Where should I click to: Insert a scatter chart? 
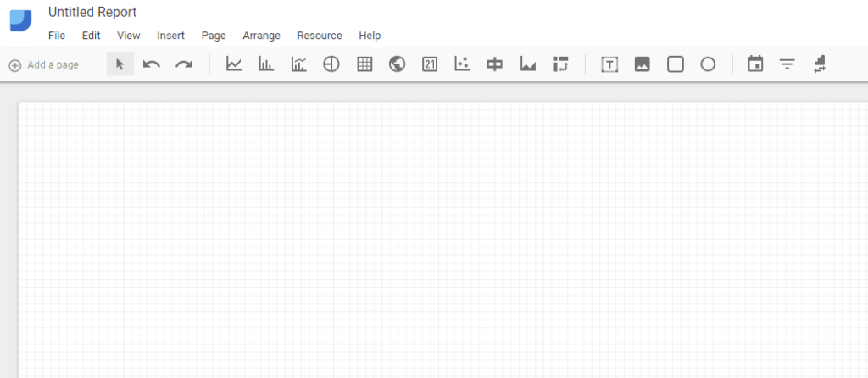(x=462, y=64)
